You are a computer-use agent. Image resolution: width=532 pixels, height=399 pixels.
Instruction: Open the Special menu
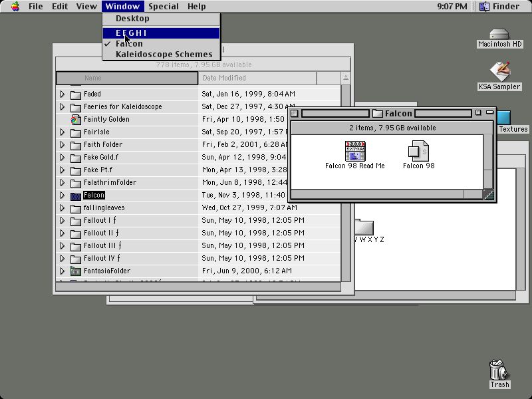[x=164, y=7]
